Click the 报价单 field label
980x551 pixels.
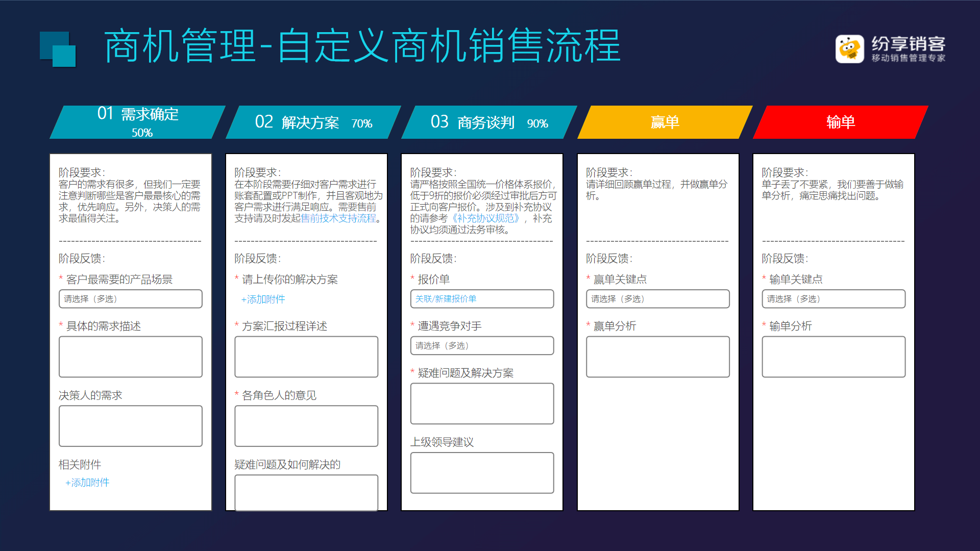434,280
